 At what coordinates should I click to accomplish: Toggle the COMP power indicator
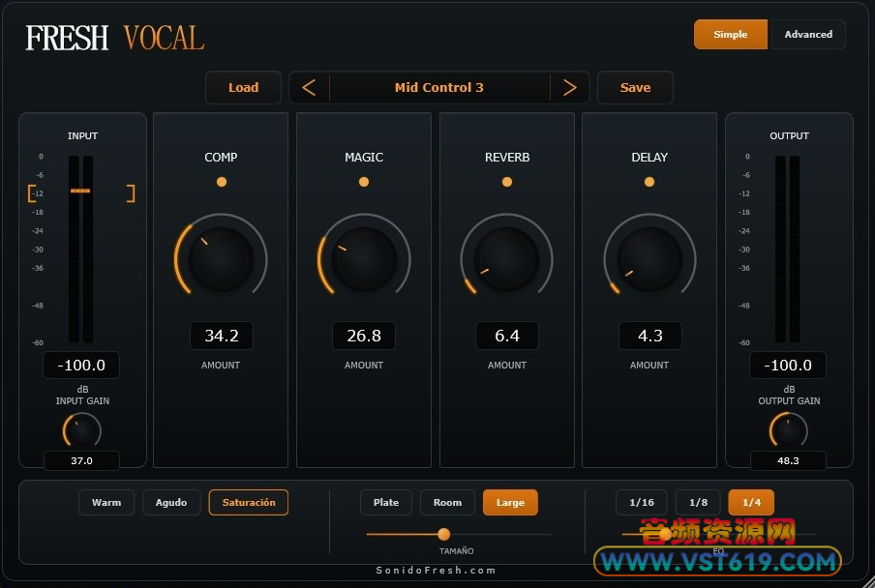[x=222, y=182]
